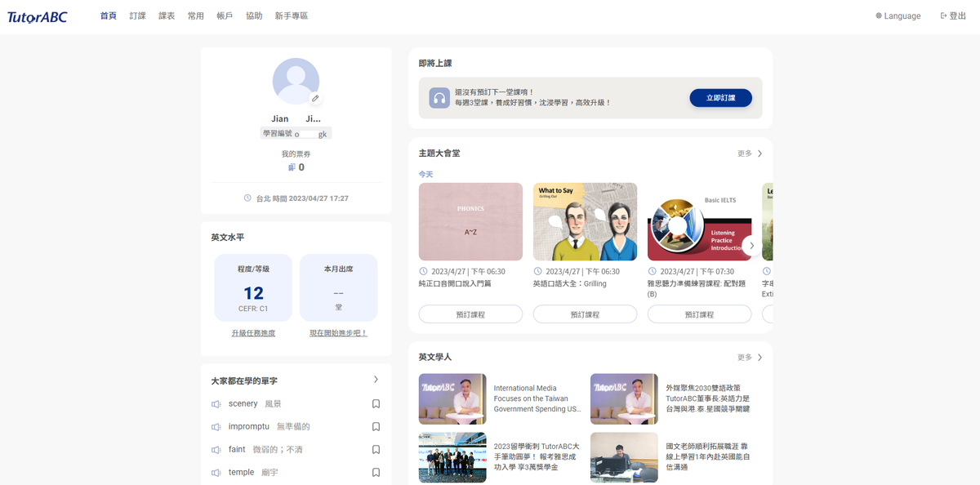
Task: Click clock icon beside 純正口音 course time
Action: click(423, 271)
